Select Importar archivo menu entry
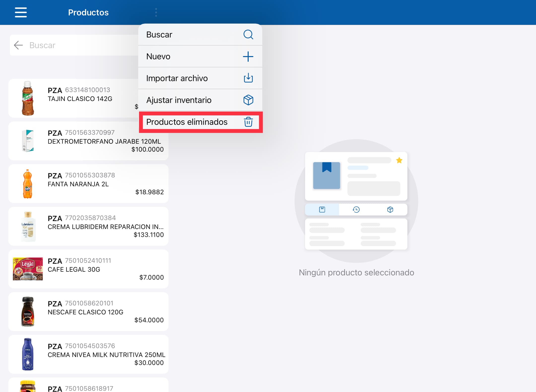This screenshot has width=536, height=392. (200, 78)
